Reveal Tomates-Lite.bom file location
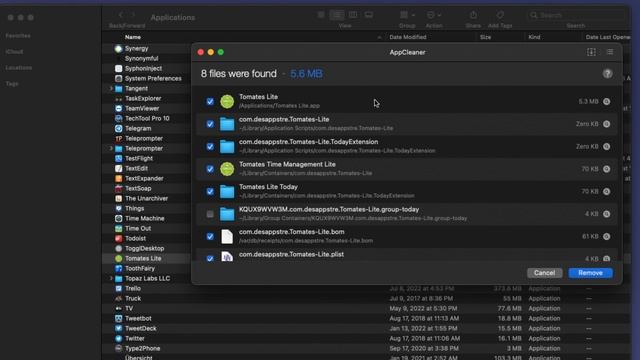 click(607, 236)
